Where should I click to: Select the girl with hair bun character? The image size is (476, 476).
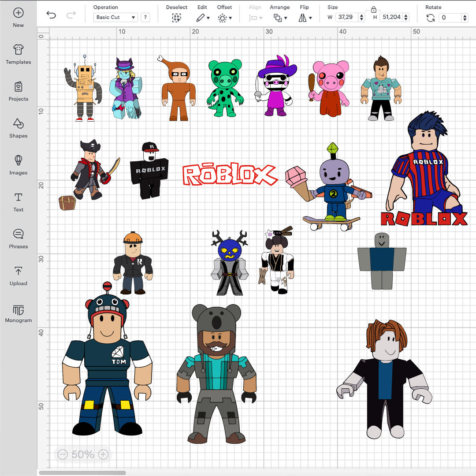(277, 260)
